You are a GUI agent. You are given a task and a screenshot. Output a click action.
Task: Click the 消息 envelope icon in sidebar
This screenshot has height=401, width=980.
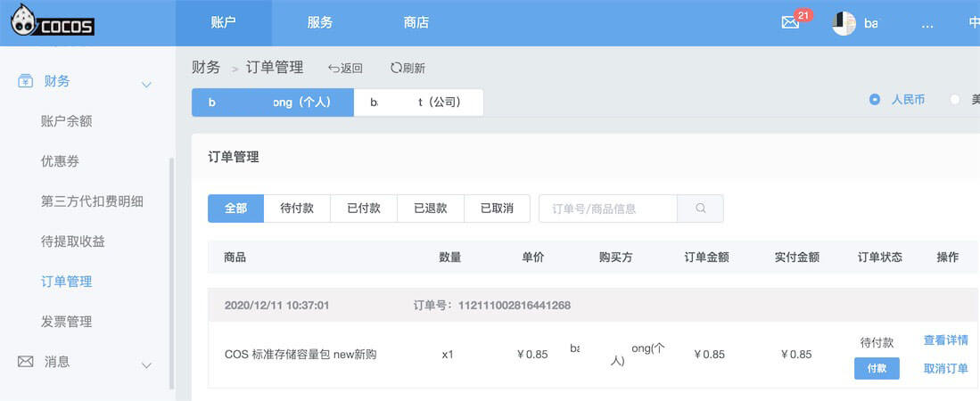click(x=26, y=362)
